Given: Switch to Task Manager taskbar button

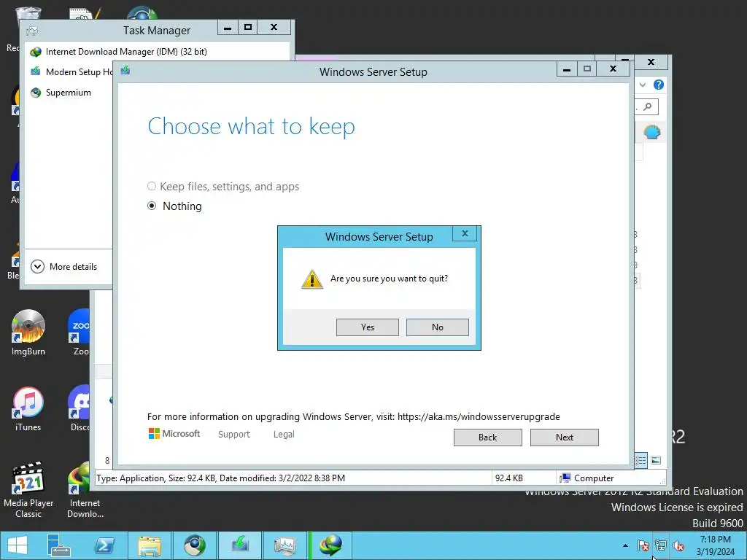Looking at the screenshot, I should click(x=285, y=545).
